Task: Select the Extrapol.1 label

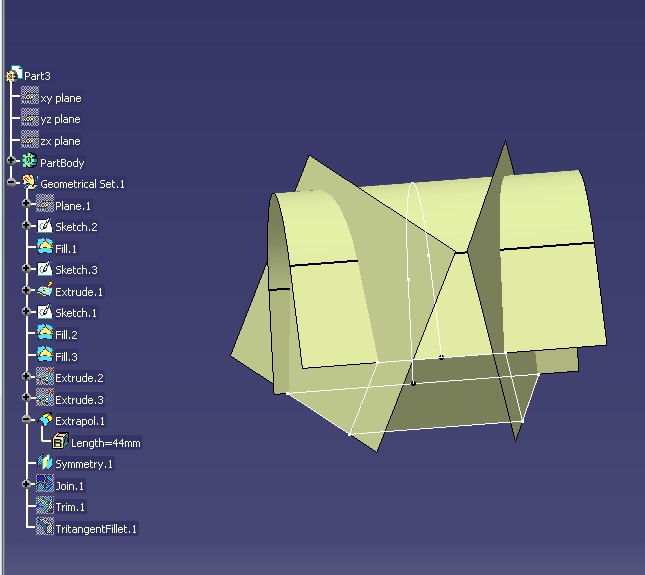Action: pyautogui.click(x=80, y=421)
